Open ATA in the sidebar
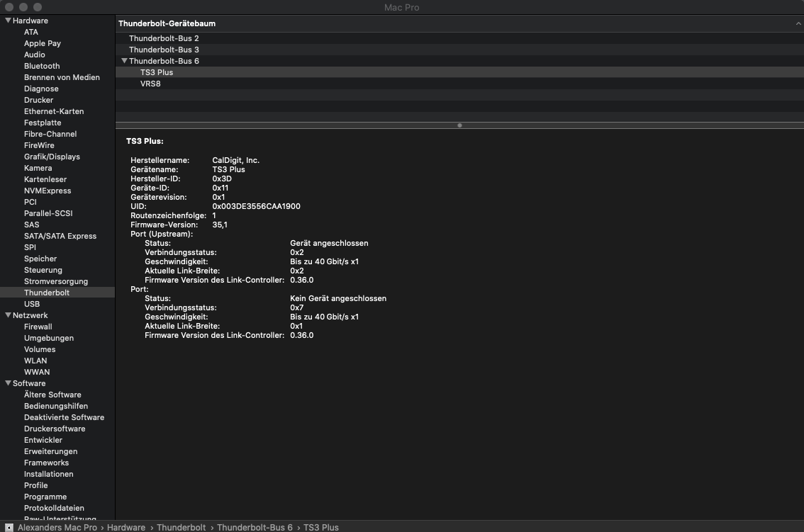 tap(30, 32)
